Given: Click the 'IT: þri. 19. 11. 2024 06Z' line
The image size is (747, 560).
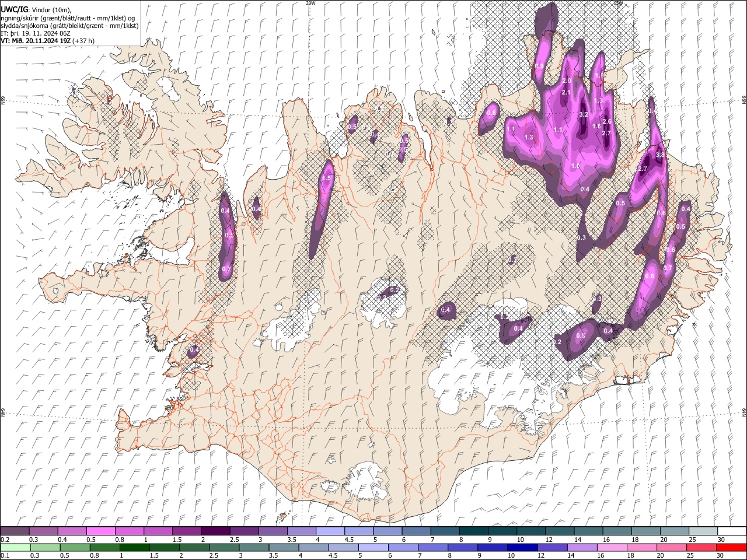Looking at the screenshot, I should tap(36, 33).
